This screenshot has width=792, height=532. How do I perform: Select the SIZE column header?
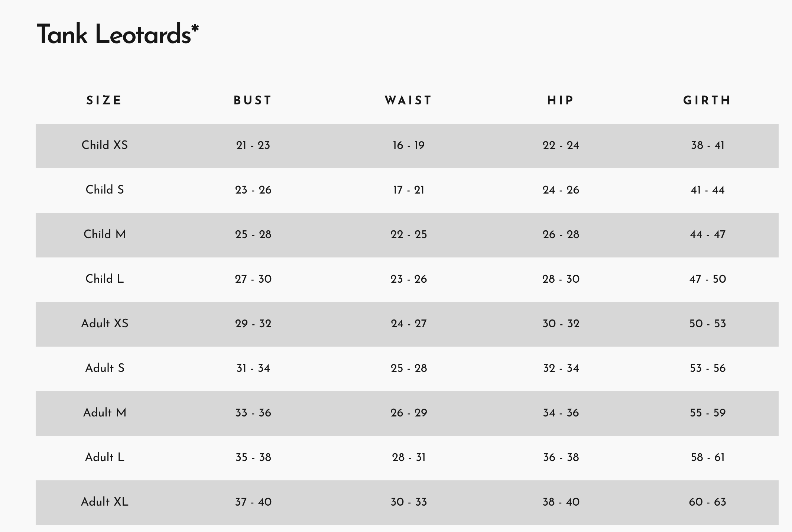104,101
